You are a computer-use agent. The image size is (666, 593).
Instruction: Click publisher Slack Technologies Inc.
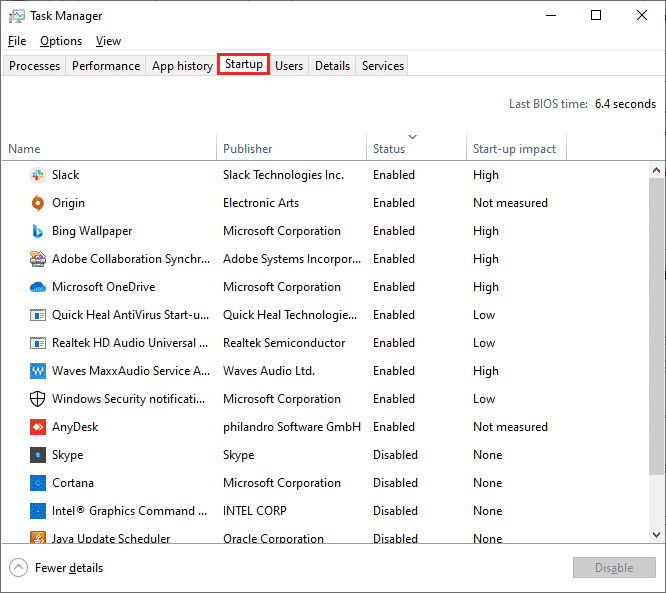pyautogui.click(x=283, y=175)
